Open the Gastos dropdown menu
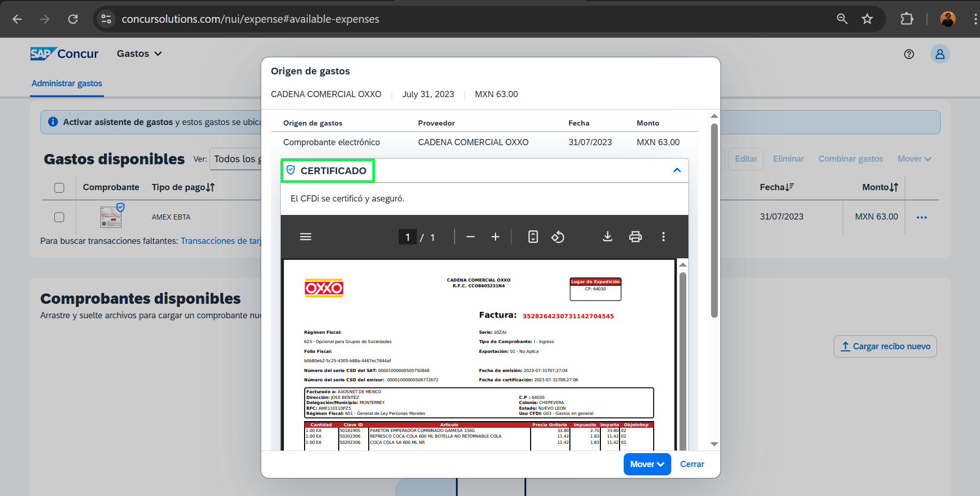The image size is (980, 496). click(139, 54)
